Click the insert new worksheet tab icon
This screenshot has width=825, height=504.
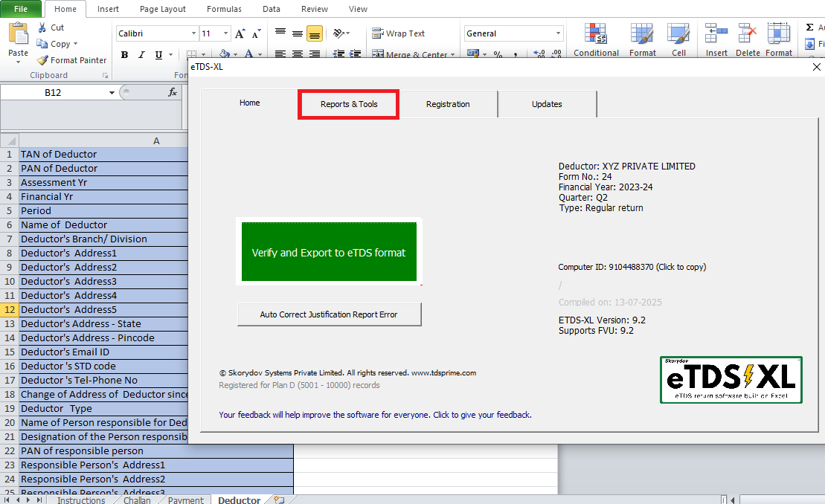[279, 500]
